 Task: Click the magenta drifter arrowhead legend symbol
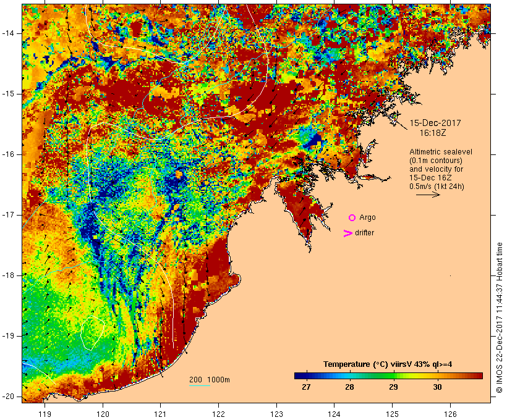point(348,233)
